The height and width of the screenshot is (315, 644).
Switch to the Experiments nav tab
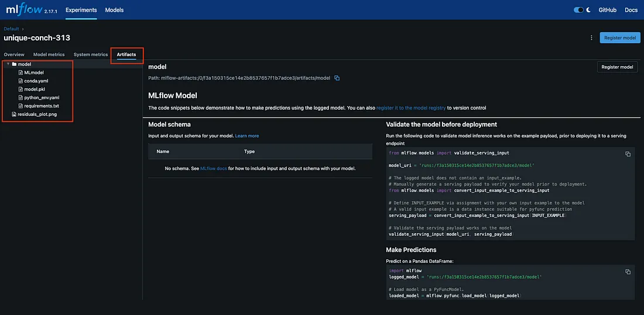click(x=81, y=10)
